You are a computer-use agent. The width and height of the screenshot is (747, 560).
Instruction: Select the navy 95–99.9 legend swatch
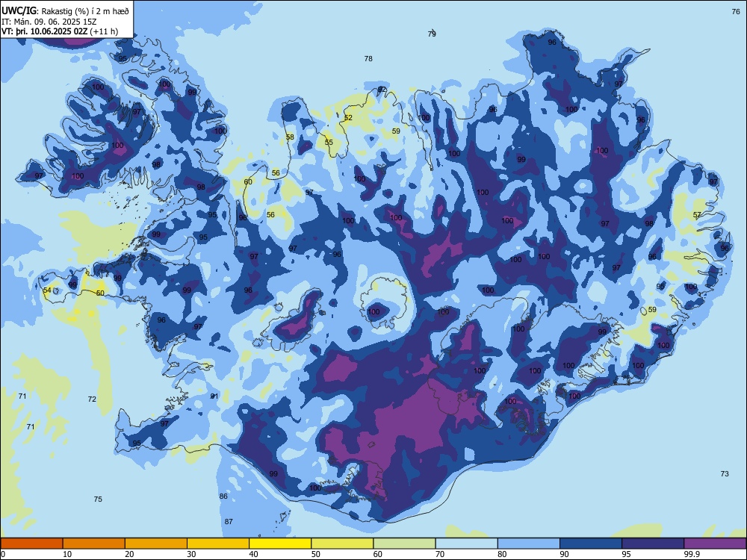click(x=653, y=544)
